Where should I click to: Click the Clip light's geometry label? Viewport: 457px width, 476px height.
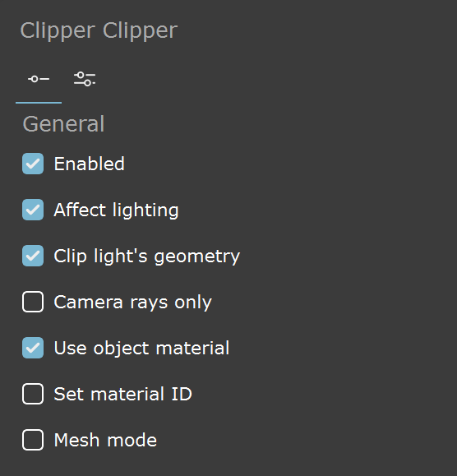[147, 256]
